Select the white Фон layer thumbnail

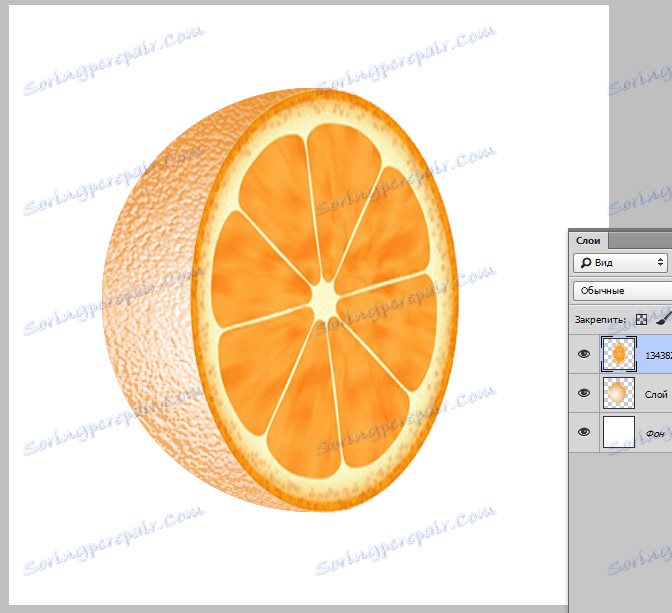click(x=619, y=432)
